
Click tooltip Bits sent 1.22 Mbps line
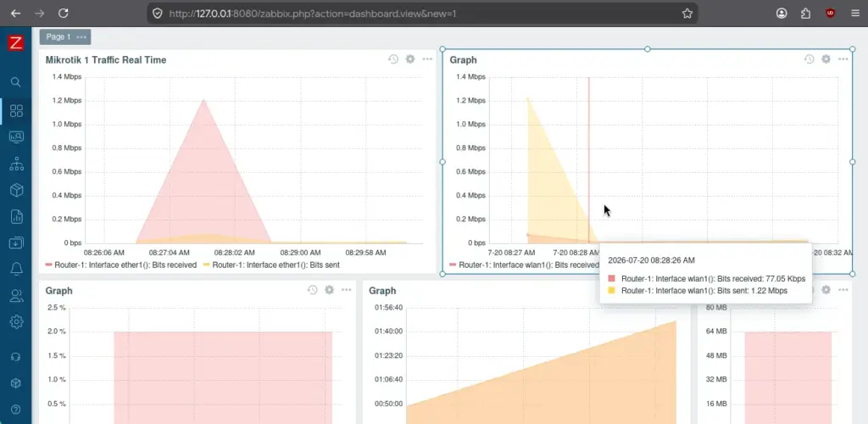point(704,291)
